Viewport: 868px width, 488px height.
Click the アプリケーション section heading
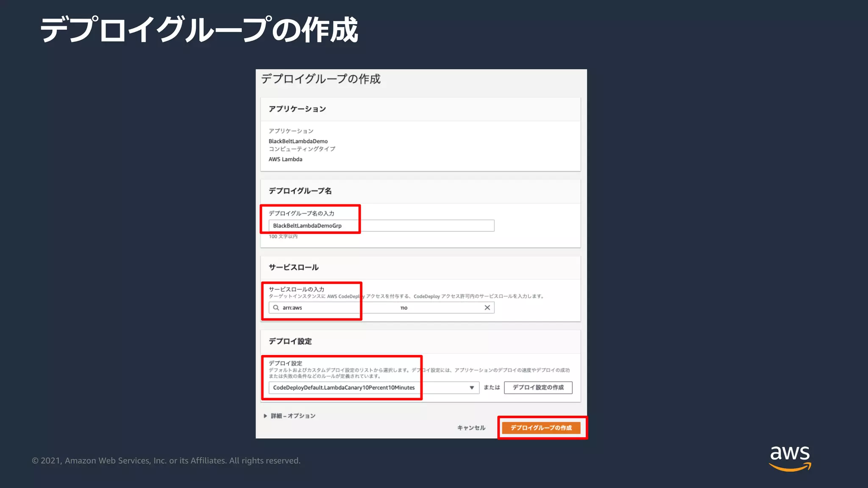coord(297,109)
